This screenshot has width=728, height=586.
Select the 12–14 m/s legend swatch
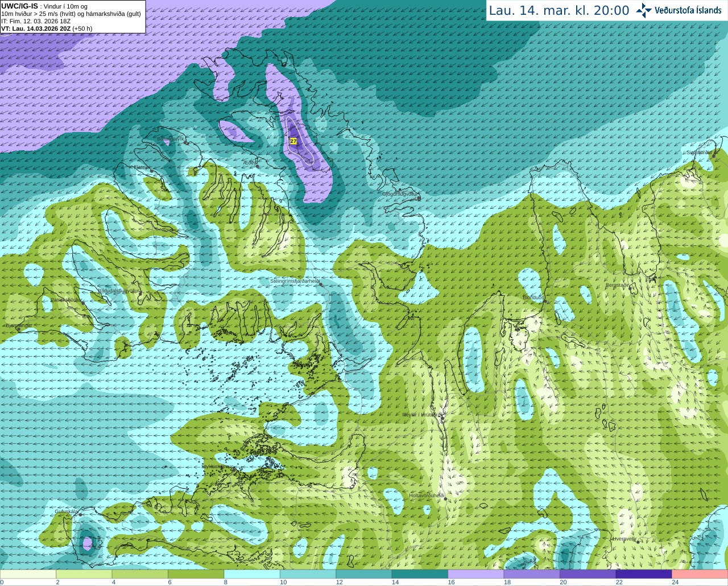(364, 574)
